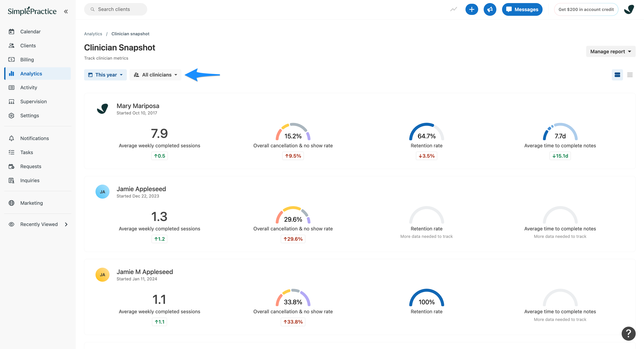Open the help question mark button

point(628,333)
